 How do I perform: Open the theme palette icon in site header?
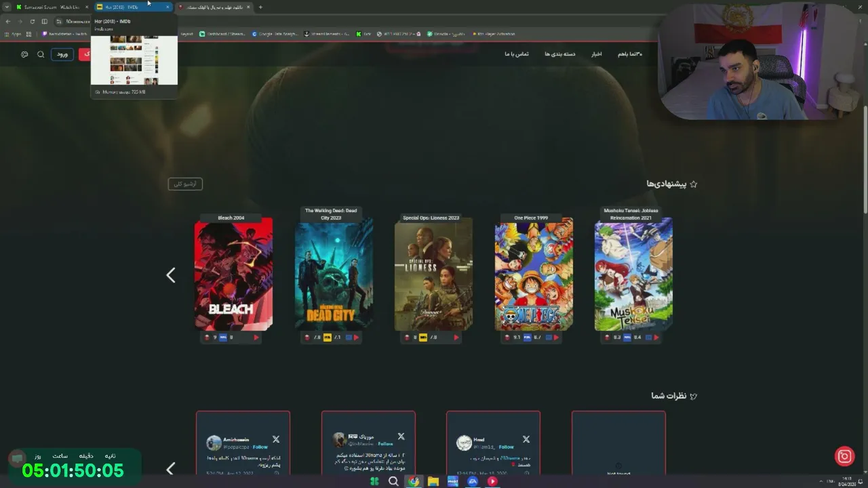(24, 54)
